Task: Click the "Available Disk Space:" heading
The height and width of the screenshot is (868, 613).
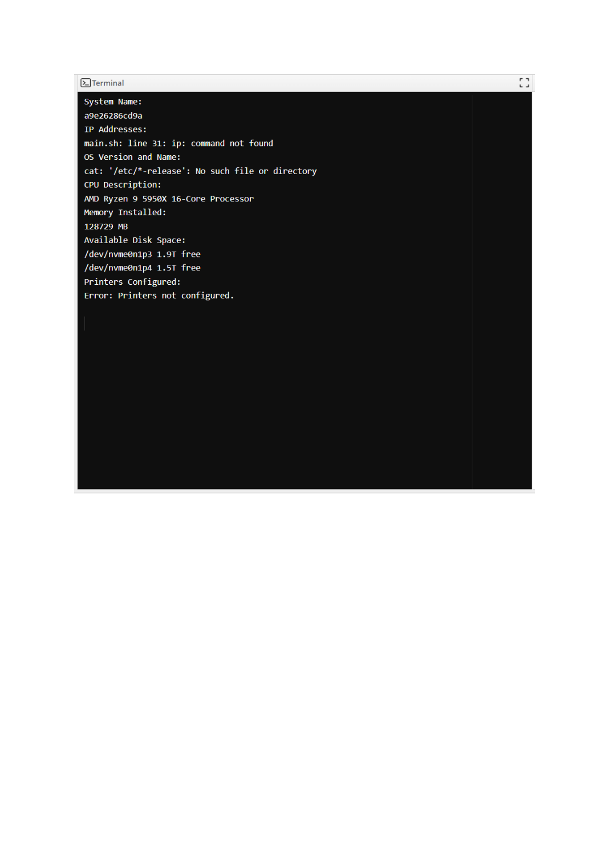Action: click(135, 240)
